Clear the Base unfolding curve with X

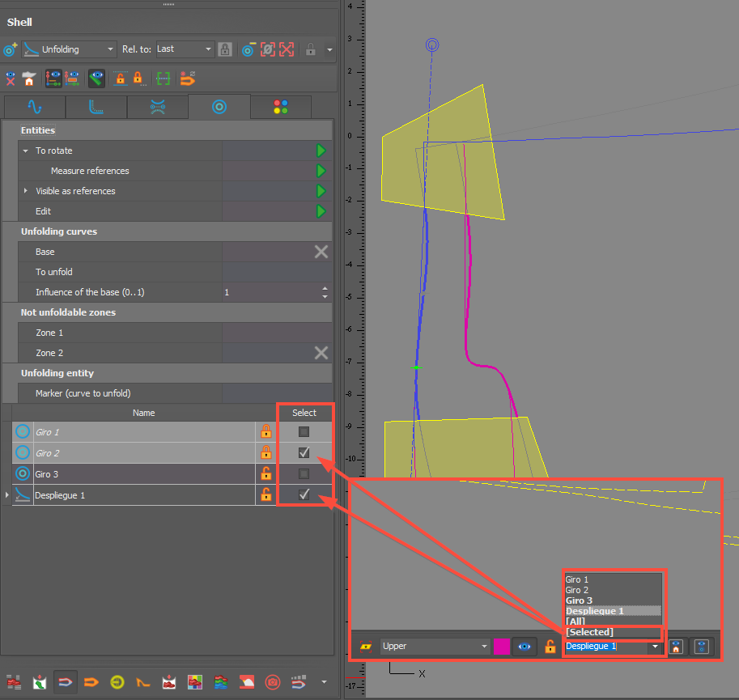(x=321, y=252)
